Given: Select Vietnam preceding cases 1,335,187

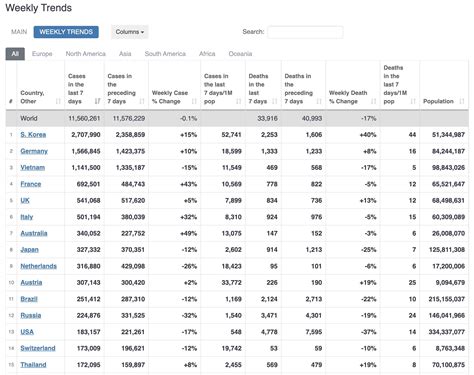Looking at the screenshot, I should (x=130, y=168).
